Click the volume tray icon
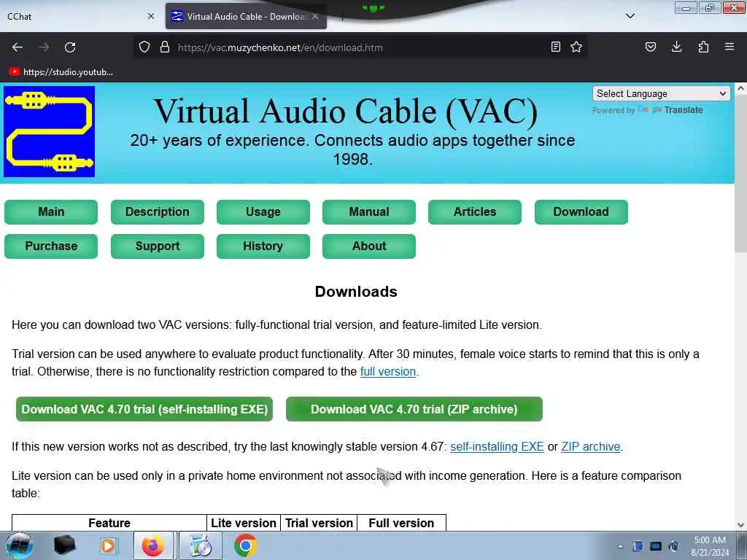747x560 pixels. click(x=673, y=546)
